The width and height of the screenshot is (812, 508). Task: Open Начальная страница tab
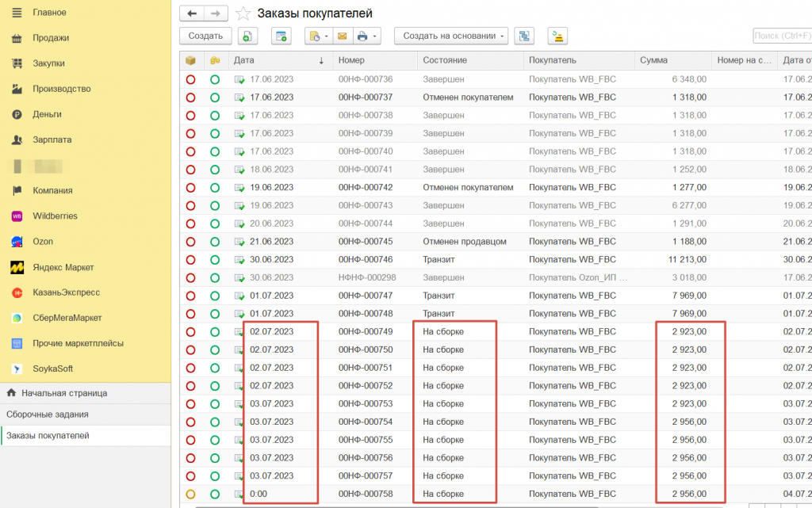click(x=63, y=392)
